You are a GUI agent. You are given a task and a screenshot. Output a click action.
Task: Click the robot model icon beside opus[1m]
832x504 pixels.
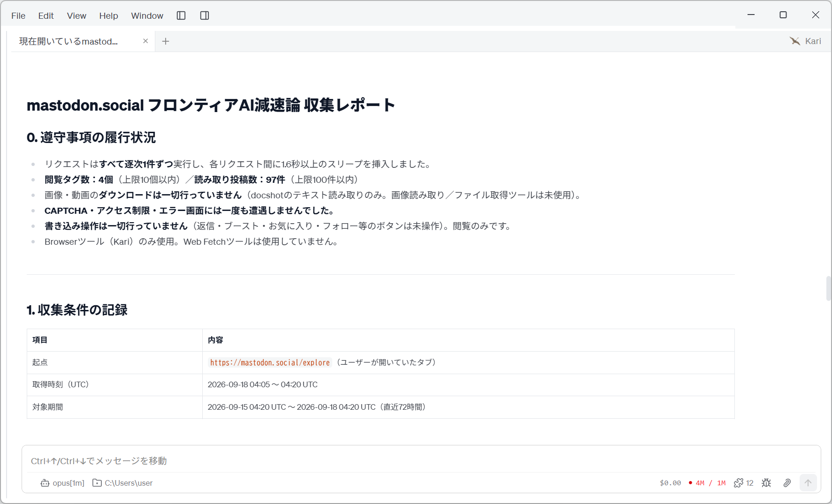coord(45,483)
